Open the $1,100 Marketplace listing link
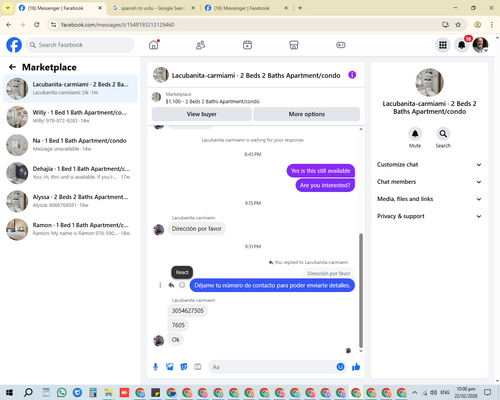 212,101
